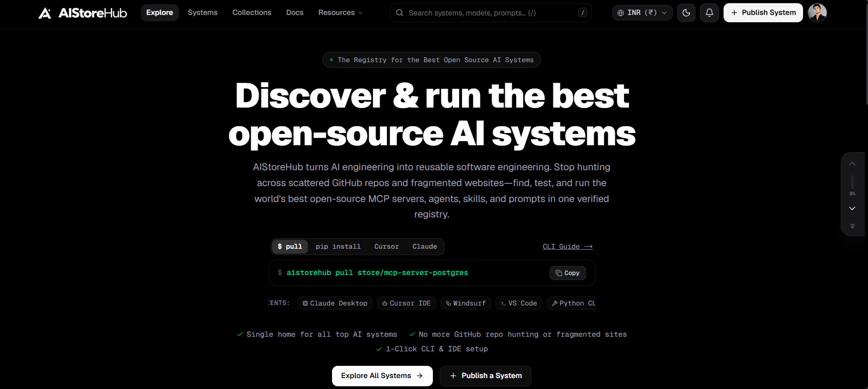Screen dimensions: 868x389
Task: Open the user profile avatar
Action: click(x=817, y=13)
